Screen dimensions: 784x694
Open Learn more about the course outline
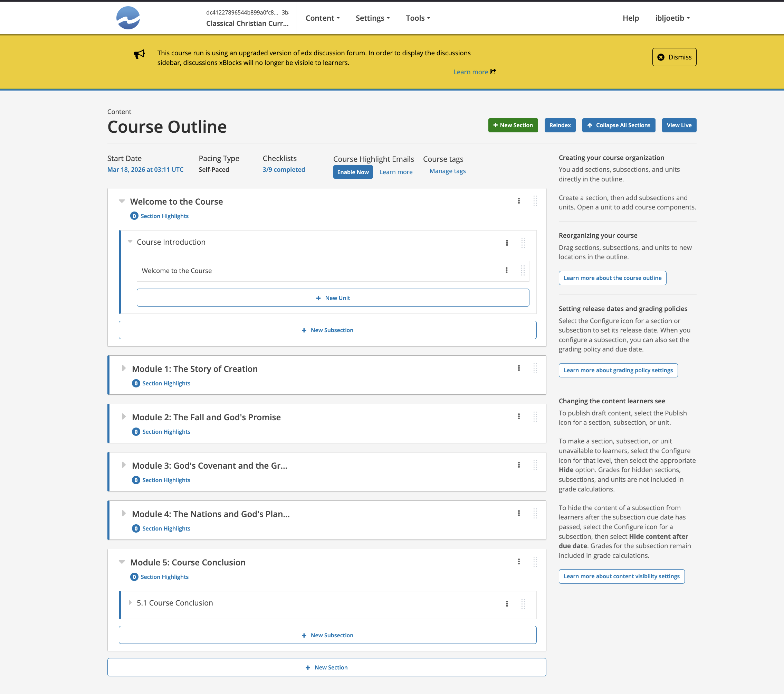613,278
